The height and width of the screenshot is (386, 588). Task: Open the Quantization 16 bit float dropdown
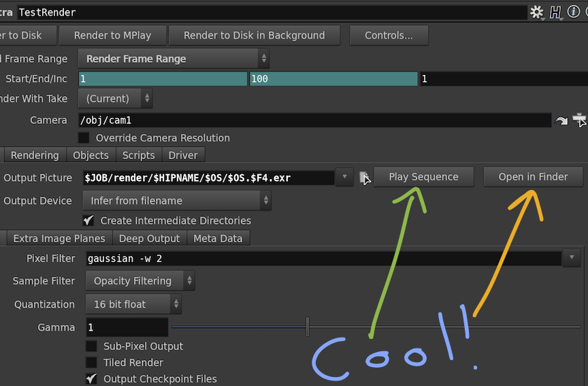(133, 304)
